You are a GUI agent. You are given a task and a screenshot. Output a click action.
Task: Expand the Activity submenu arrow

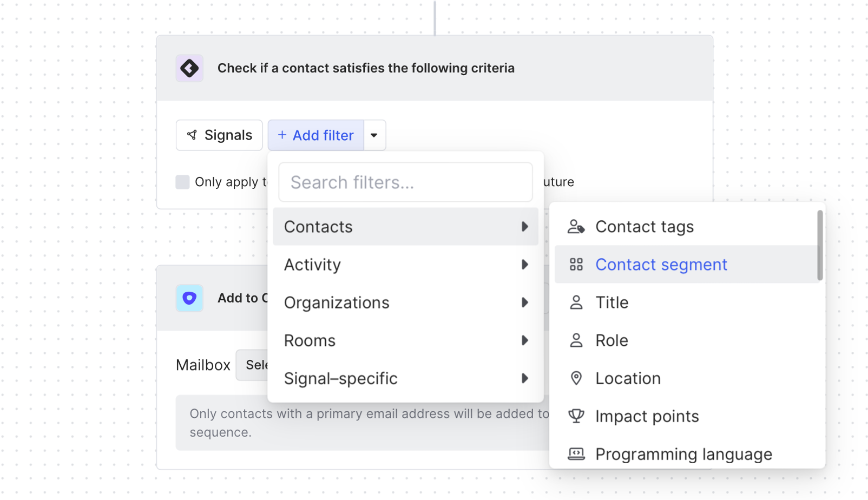point(524,265)
